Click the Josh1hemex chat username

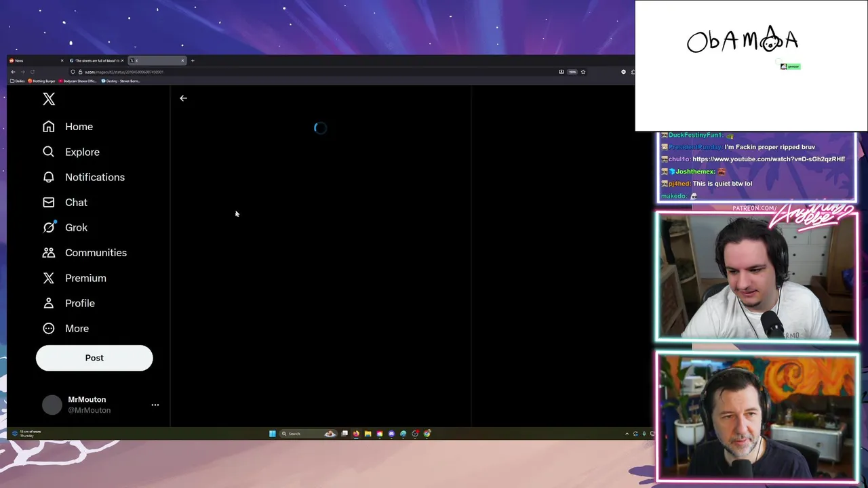(x=694, y=171)
